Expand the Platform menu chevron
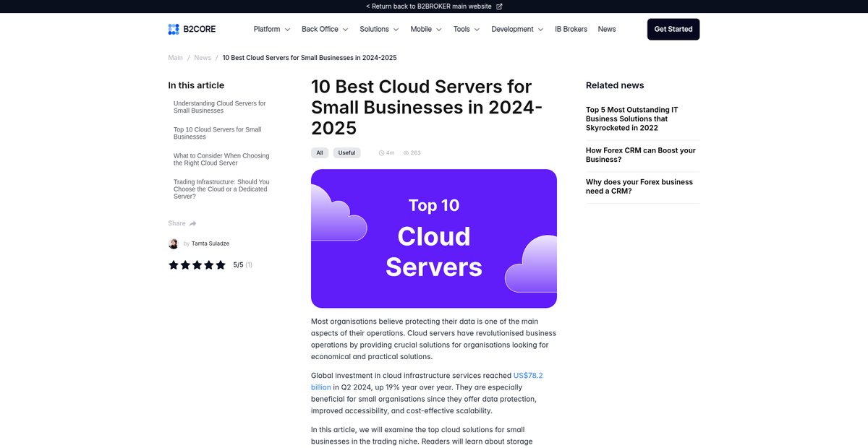This screenshot has height=448, width=868. tap(287, 30)
